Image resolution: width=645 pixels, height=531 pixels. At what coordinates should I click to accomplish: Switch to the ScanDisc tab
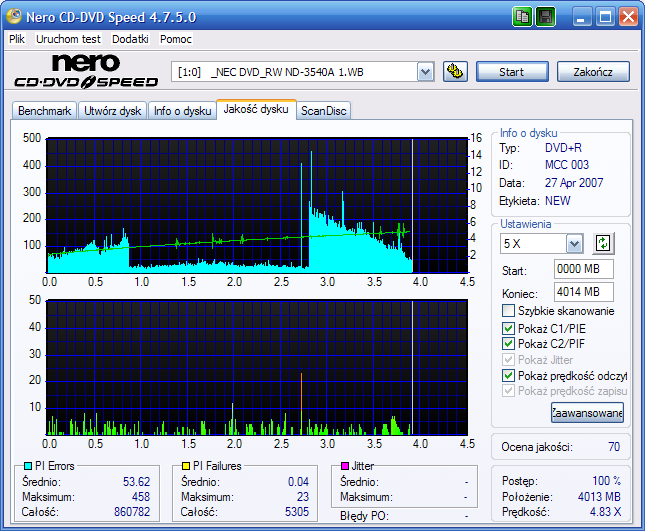coord(323,111)
